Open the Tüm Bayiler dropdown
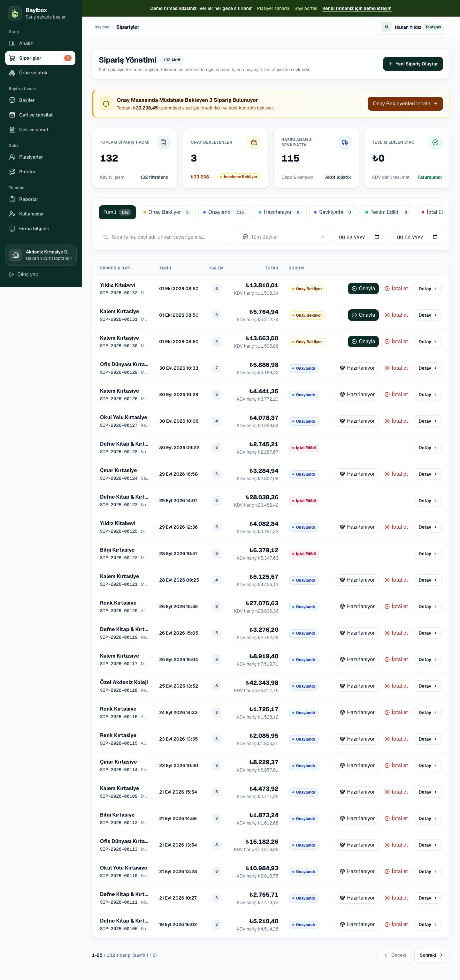 coord(284,237)
